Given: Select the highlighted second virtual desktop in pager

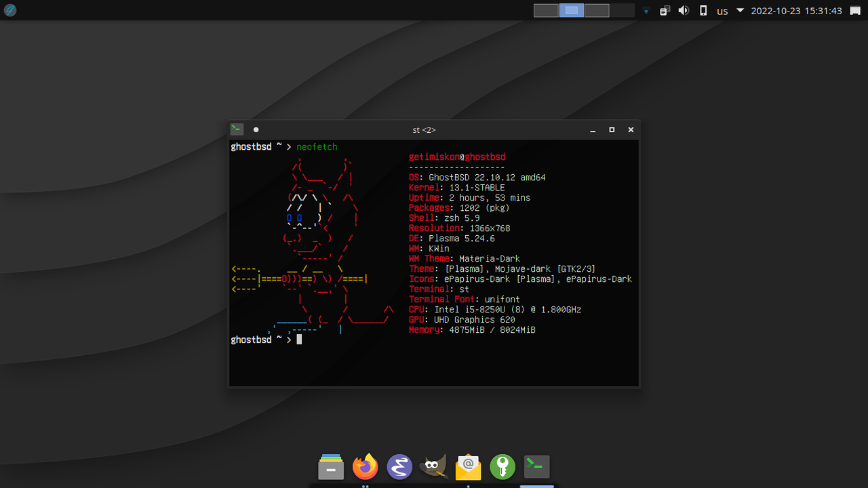Looking at the screenshot, I should tap(572, 10).
